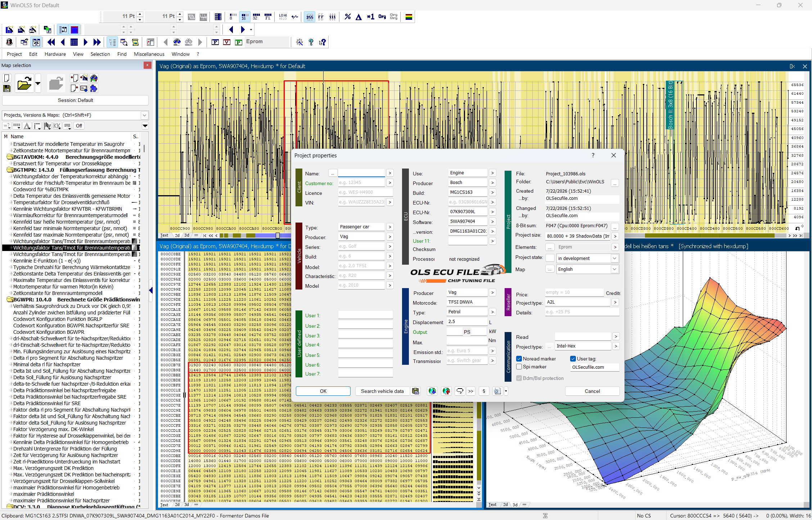Toggle the User tag checkbox

pyautogui.click(x=573, y=359)
